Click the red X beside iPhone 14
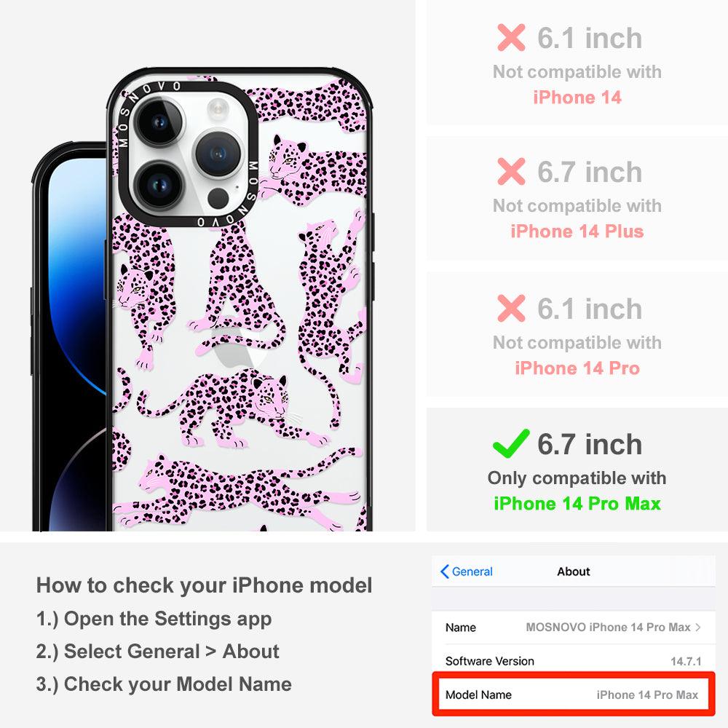The width and height of the screenshot is (728, 728). (x=511, y=37)
